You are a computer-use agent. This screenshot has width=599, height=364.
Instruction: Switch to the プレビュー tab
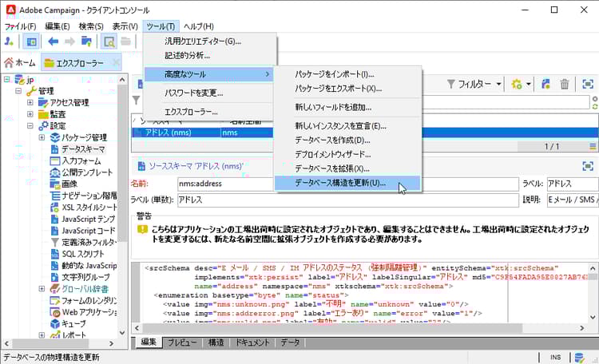[182, 342]
